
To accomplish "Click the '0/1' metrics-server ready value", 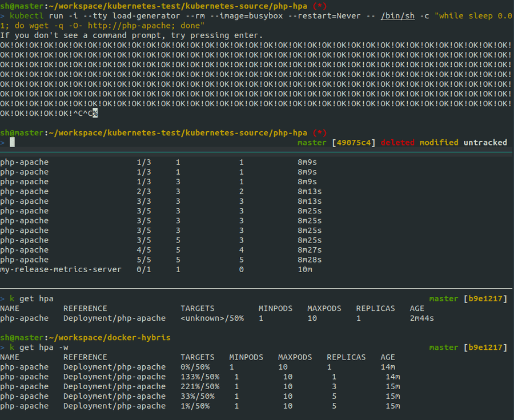I will coord(144,269).
